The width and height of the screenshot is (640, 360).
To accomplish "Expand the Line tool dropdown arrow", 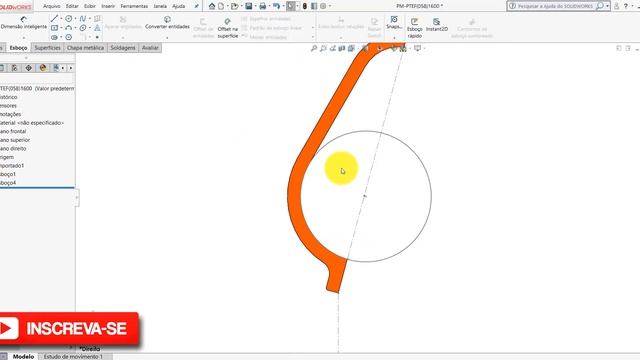I will (x=61, y=19).
